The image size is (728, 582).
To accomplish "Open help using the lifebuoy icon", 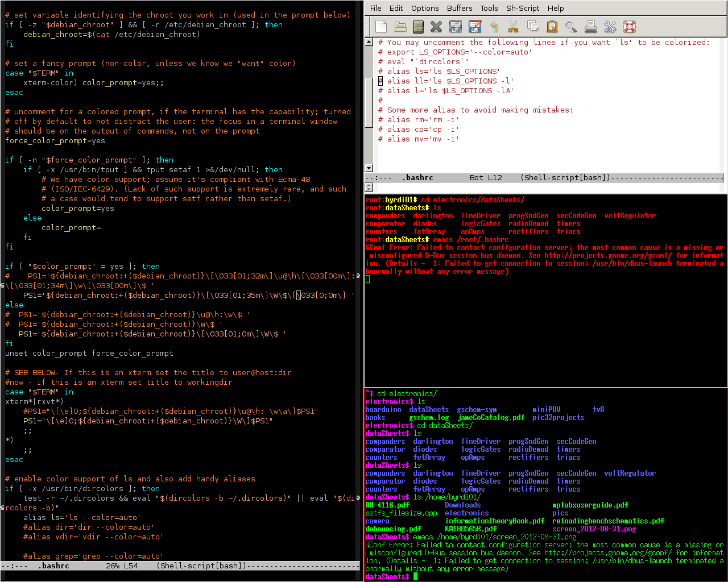I will pos(629,26).
